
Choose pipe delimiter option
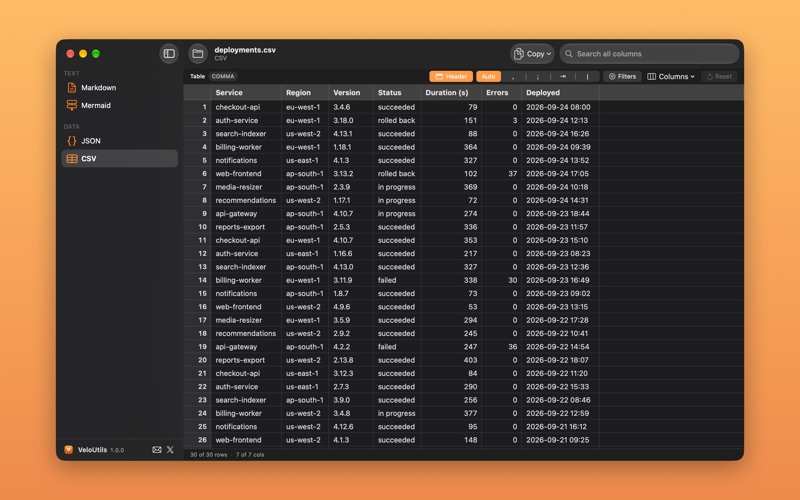[587, 77]
